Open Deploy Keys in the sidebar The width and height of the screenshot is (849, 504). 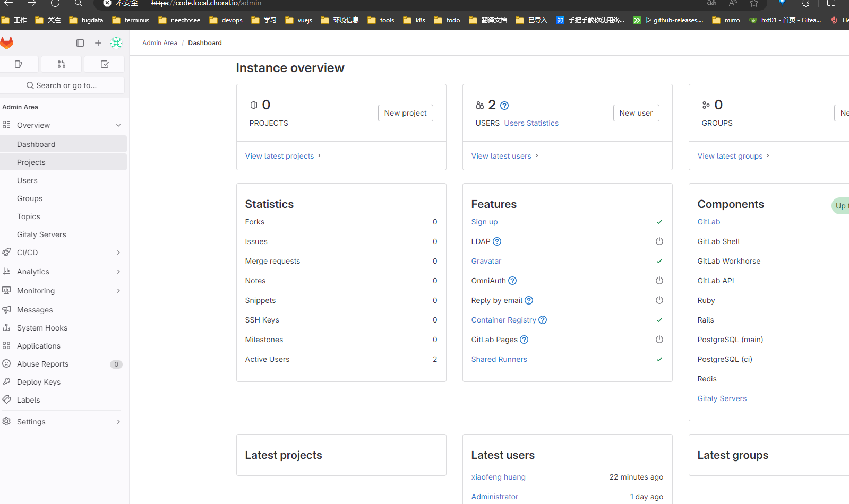pos(63,382)
